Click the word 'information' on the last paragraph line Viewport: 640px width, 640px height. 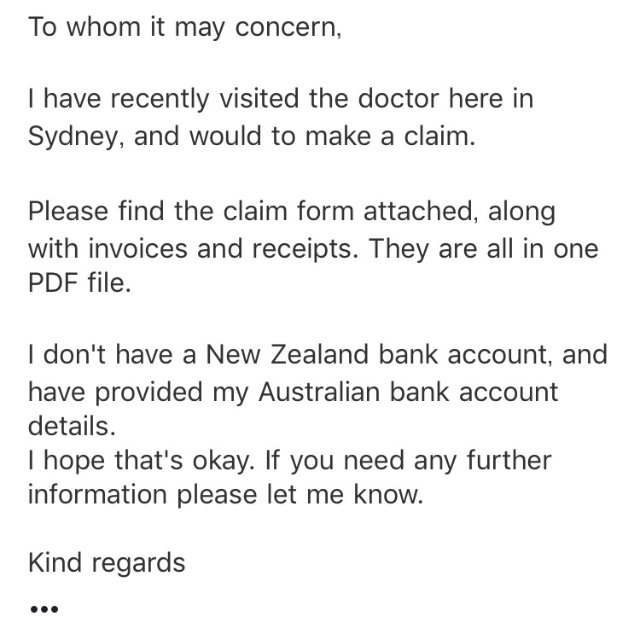pyautogui.click(x=97, y=494)
